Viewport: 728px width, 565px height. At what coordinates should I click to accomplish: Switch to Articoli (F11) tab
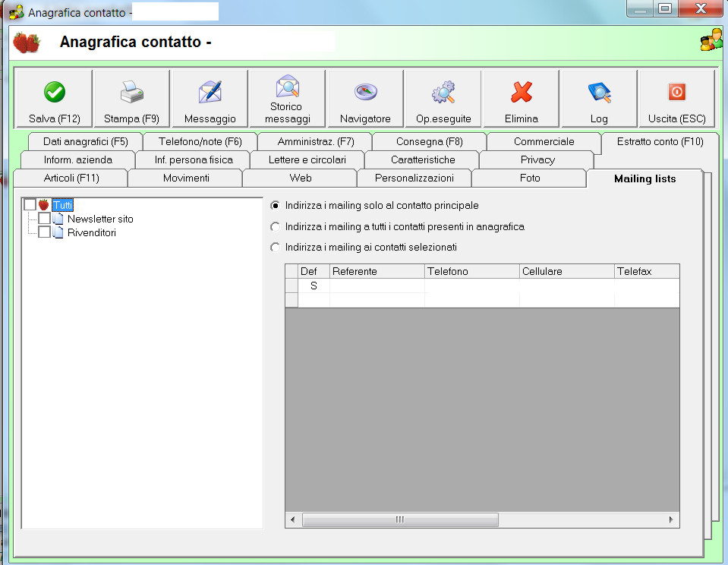pyautogui.click(x=71, y=178)
